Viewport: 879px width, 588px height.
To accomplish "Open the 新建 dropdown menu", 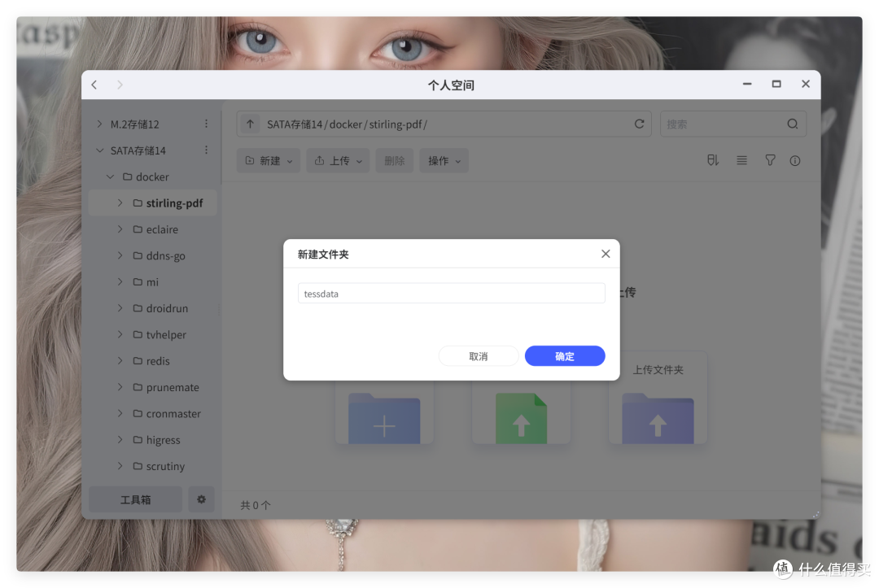I will 269,161.
